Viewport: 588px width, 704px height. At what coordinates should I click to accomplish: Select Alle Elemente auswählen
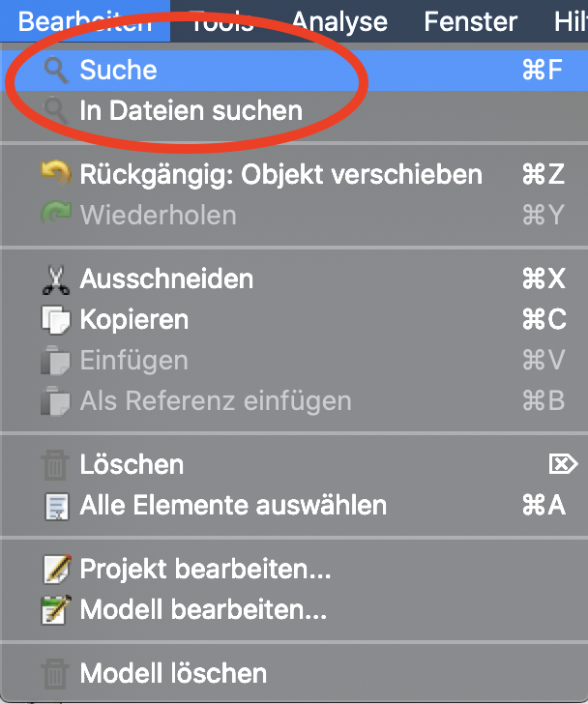[x=294, y=505]
